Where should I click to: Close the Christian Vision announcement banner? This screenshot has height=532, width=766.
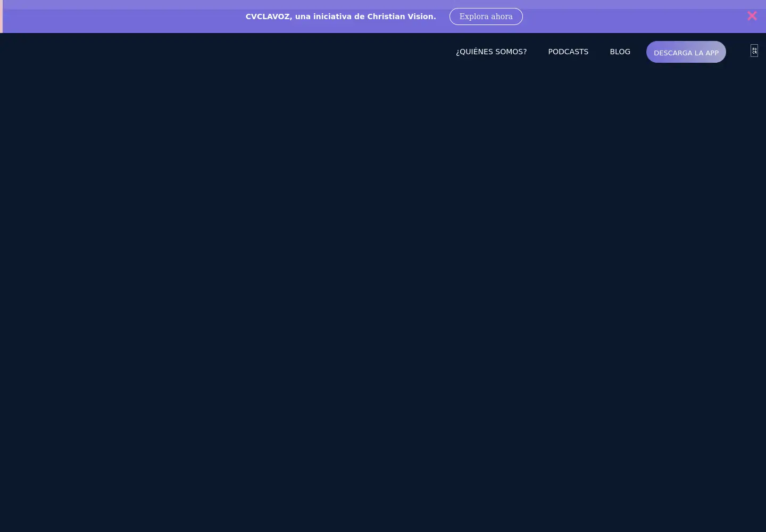752,16
